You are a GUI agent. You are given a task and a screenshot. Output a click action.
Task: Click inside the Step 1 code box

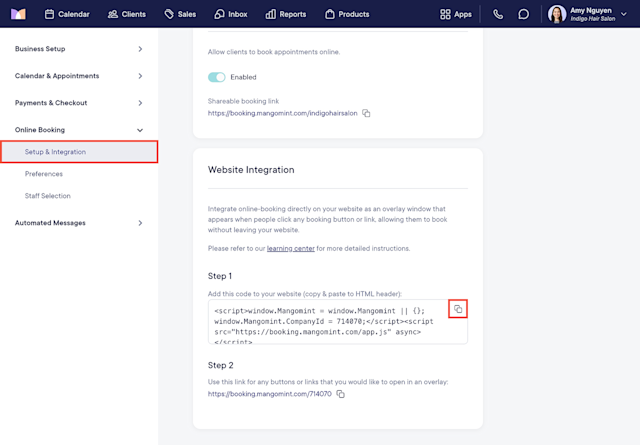[x=338, y=322]
